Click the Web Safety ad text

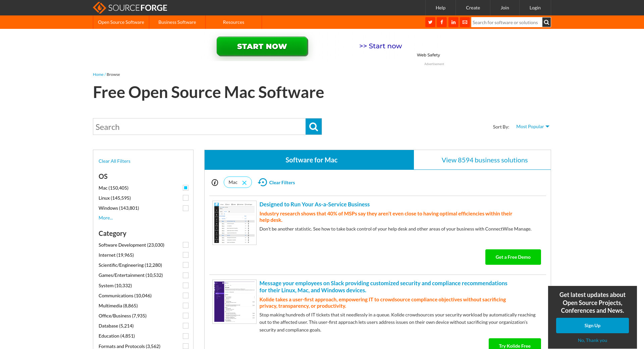(428, 55)
